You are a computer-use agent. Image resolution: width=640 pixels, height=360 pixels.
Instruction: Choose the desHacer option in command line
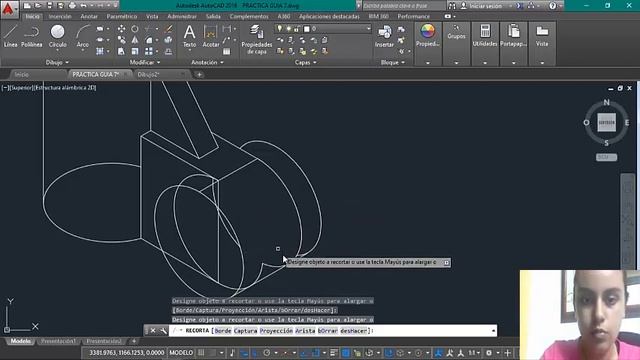(353, 331)
